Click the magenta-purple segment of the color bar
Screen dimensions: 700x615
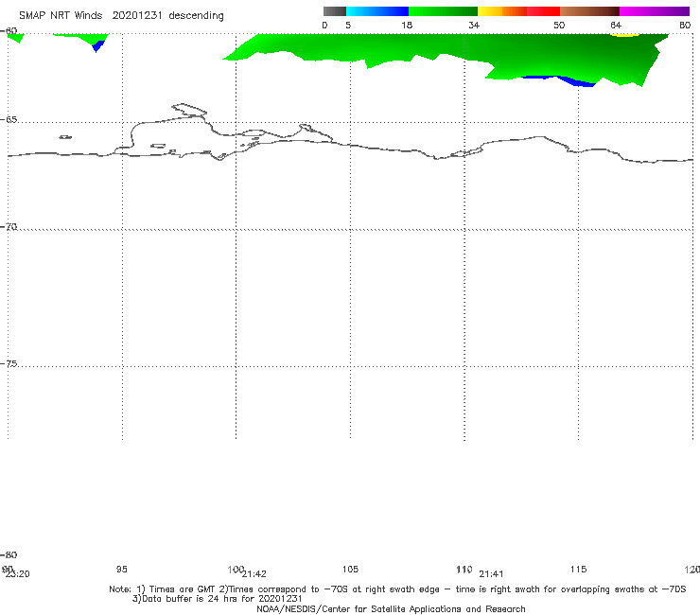pos(655,11)
